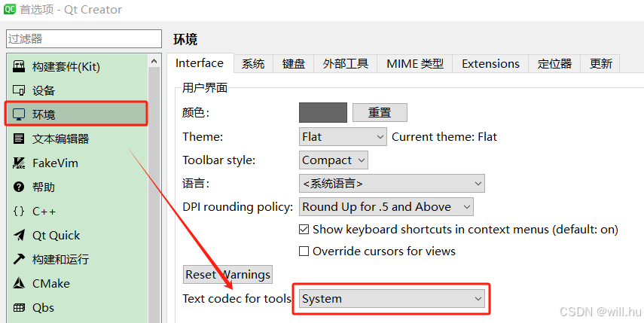644x323 pixels.
Task: Open the Theme dropdown showing Flat
Action: (343, 137)
